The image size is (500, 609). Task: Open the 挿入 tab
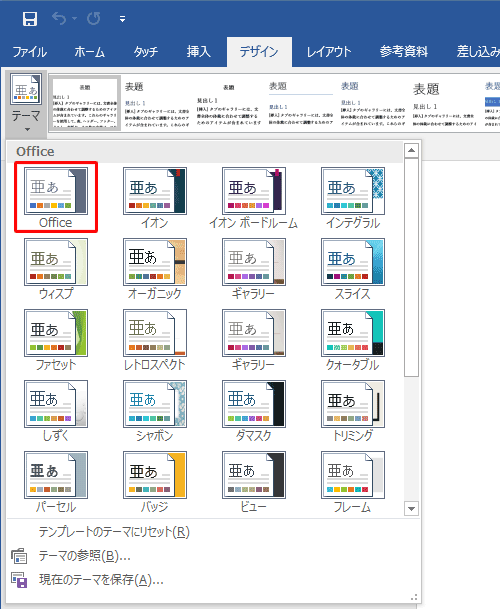point(198,52)
